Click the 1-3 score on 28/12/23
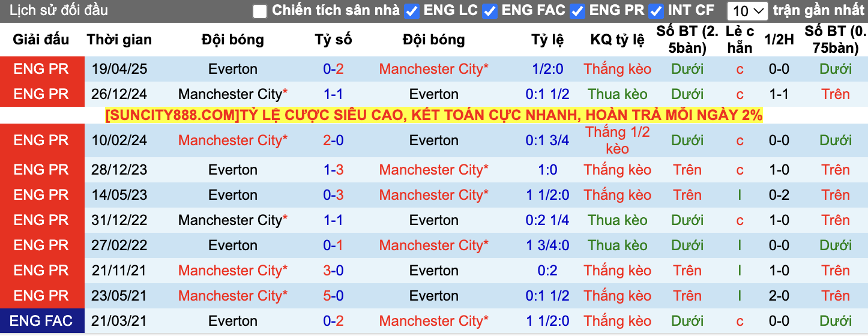Screen dimensions: 868x336 click(x=333, y=170)
